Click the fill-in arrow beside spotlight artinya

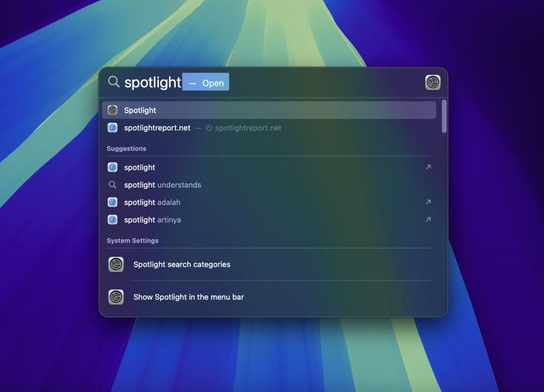(428, 220)
